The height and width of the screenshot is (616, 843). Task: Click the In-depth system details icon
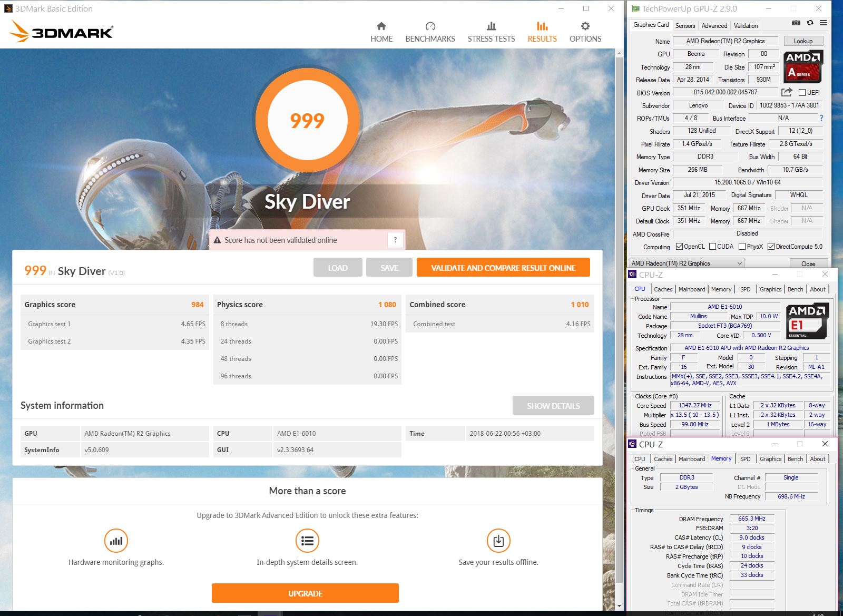307,541
